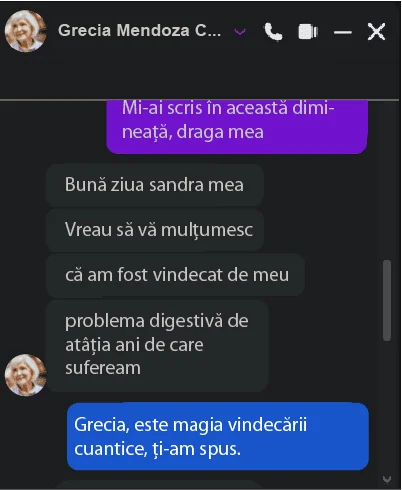
Task: Select the blue 'magia vindecării cuantice' message
Action: (218, 436)
